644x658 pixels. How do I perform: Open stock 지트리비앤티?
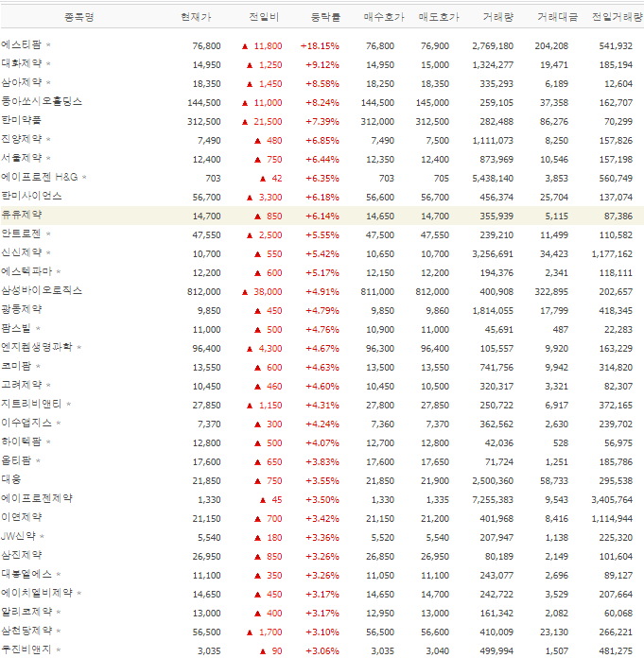[31, 404]
